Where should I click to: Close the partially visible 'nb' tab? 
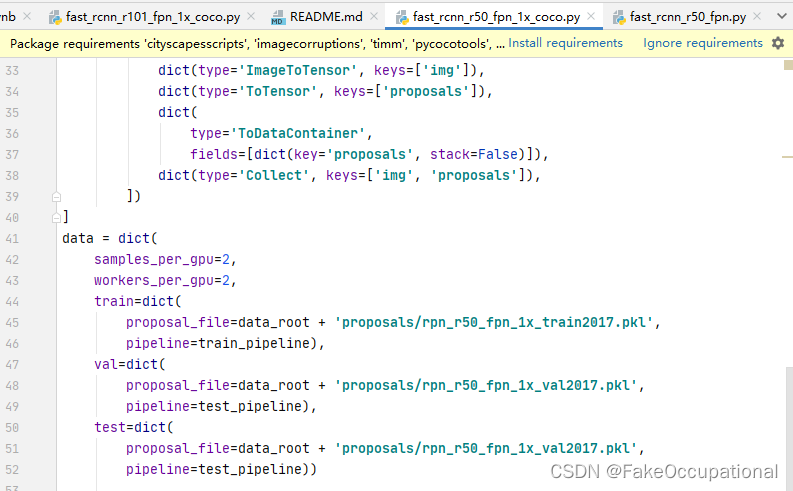(x=27, y=17)
